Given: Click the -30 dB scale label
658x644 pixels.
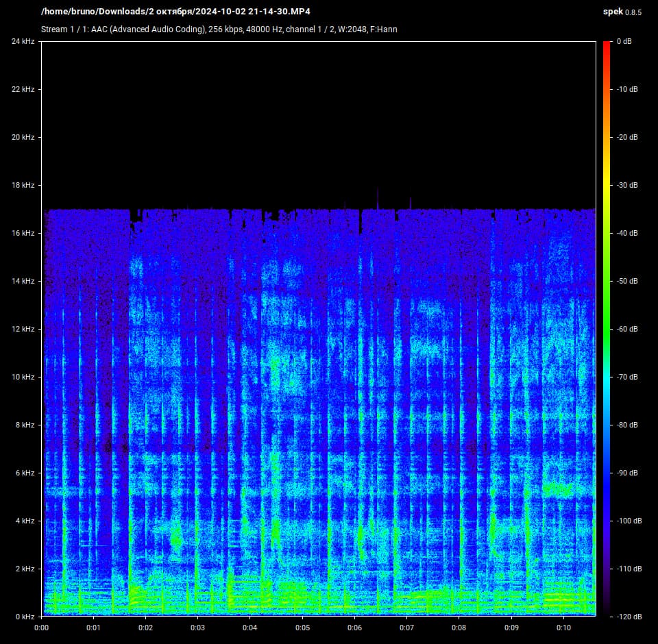Looking at the screenshot, I should [626, 185].
